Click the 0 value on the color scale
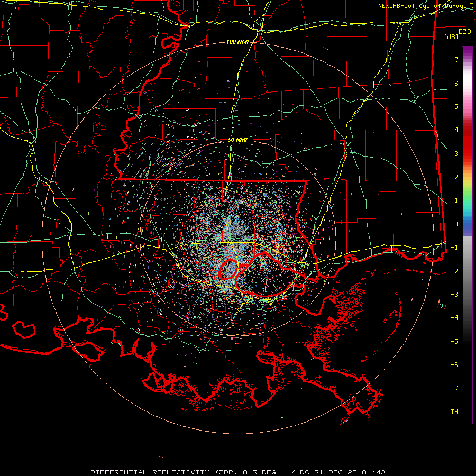This screenshot has width=476, height=476. point(456,224)
